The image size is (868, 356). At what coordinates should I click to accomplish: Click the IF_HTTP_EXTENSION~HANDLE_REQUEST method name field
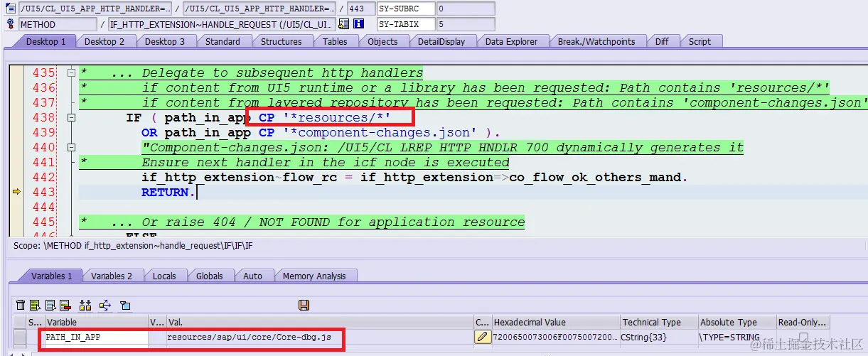tap(222, 24)
